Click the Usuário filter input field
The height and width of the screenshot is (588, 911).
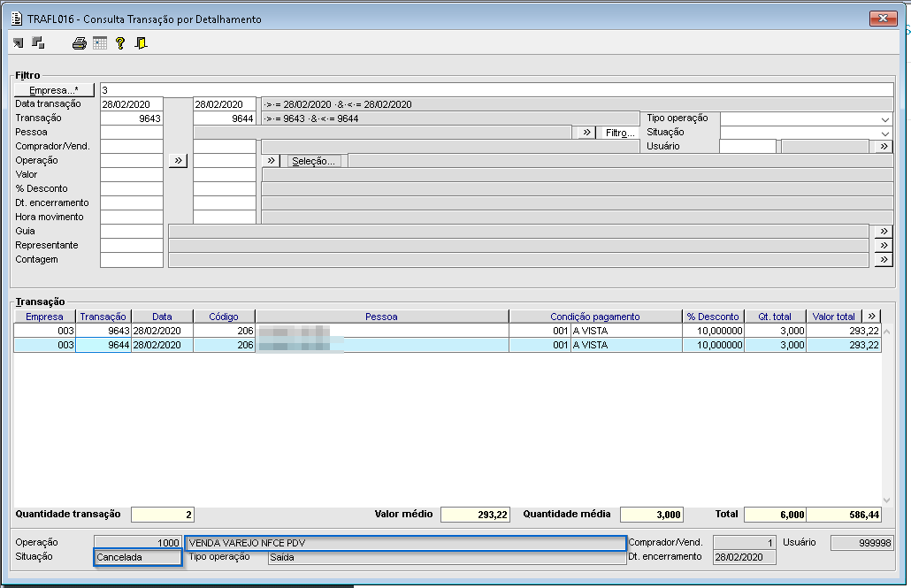(x=747, y=147)
